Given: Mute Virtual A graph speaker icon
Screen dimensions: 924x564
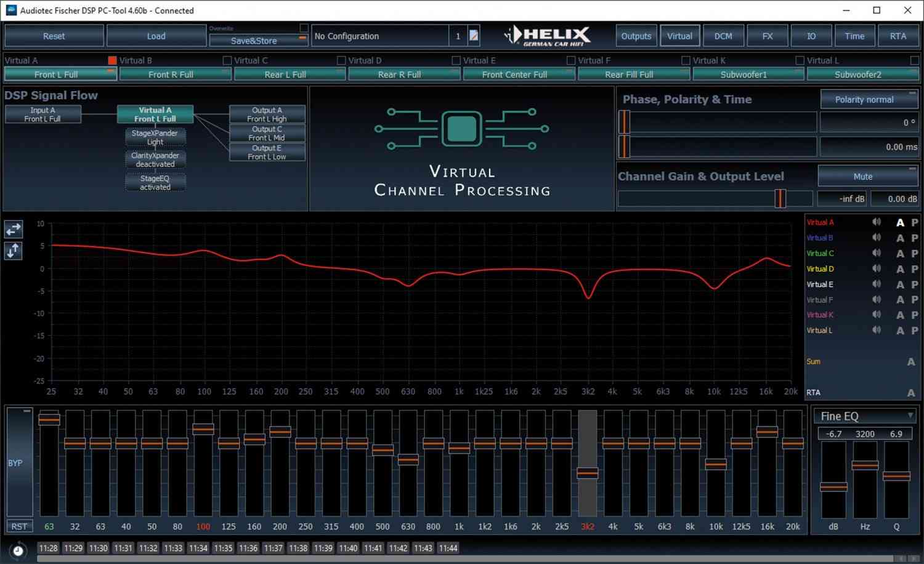Looking at the screenshot, I should click(x=877, y=222).
